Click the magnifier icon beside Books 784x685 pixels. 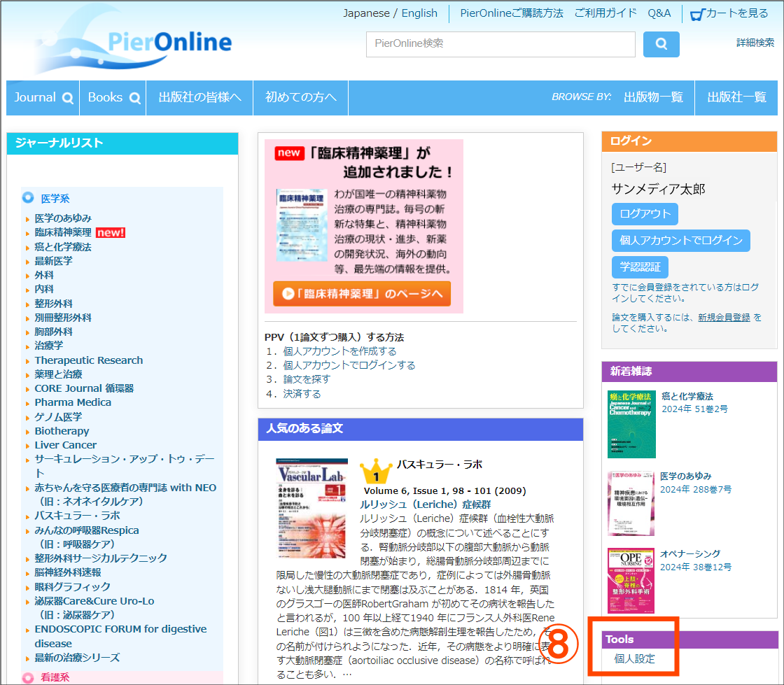coord(135,98)
